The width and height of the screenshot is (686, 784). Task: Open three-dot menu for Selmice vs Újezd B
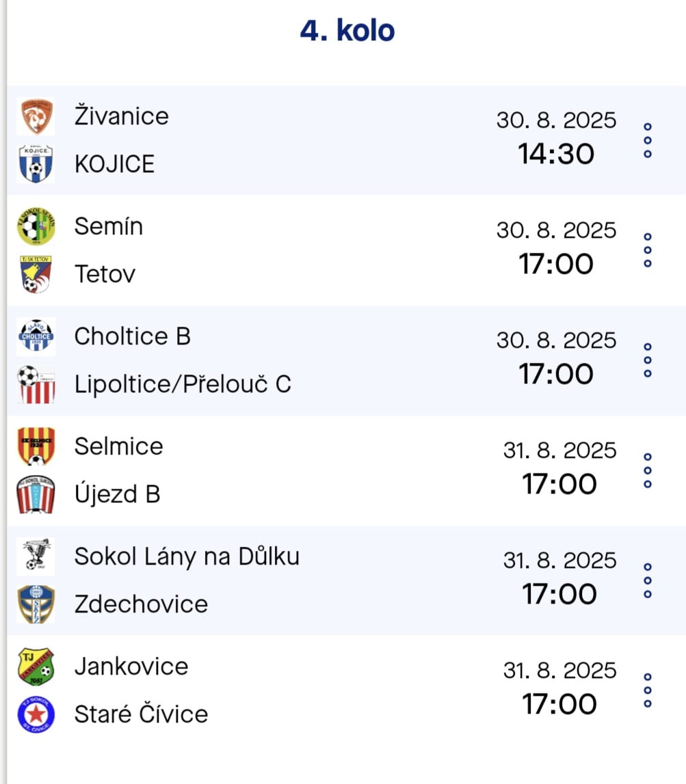648,470
